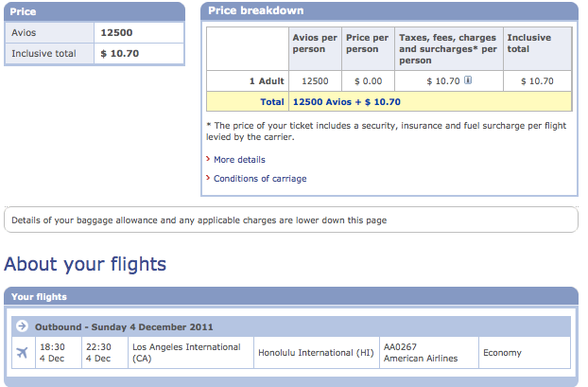Open the Conditions of carriage link

pyautogui.click(x=260, y=178)
